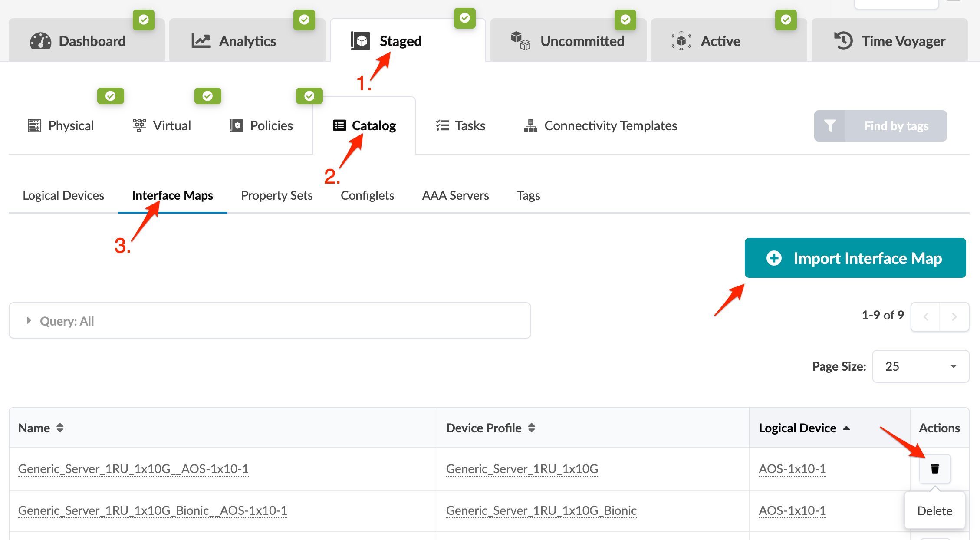Switch to the Property Sets tab
The image size is (980, 540).
tap(277, 196)
